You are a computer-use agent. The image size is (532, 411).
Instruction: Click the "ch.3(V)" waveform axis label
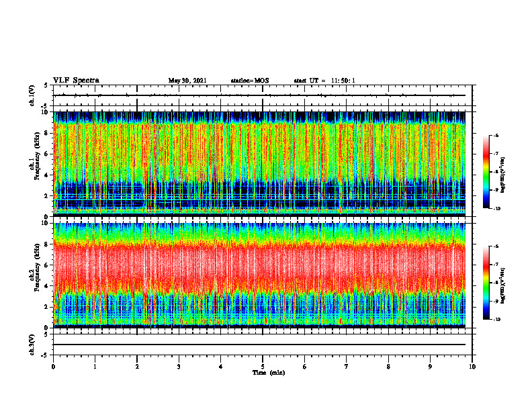tap(32, 345)
